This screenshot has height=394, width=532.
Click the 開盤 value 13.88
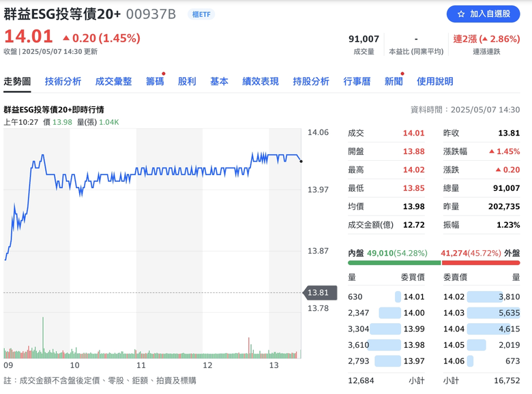(x=413, y=151)
